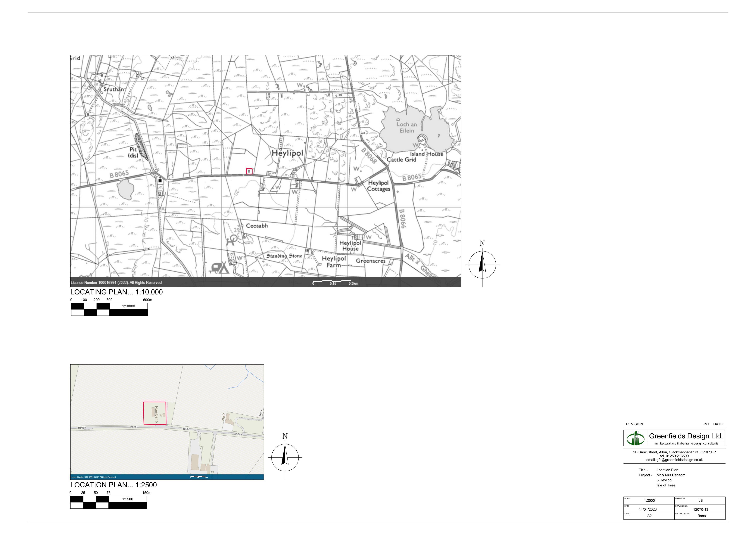Viewport: 756px width, 535px height.
Task: Click the "B 8068" road label
Action: [369, 155]
